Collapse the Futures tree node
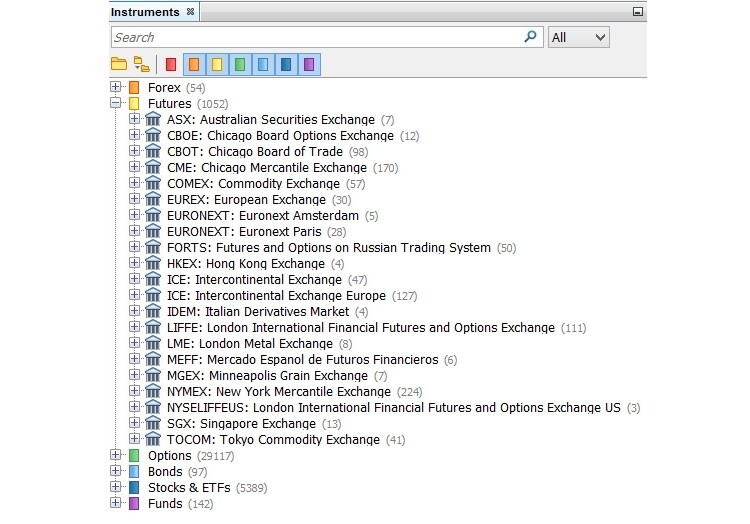Screen dimensions: 750x524 point(115,103)
